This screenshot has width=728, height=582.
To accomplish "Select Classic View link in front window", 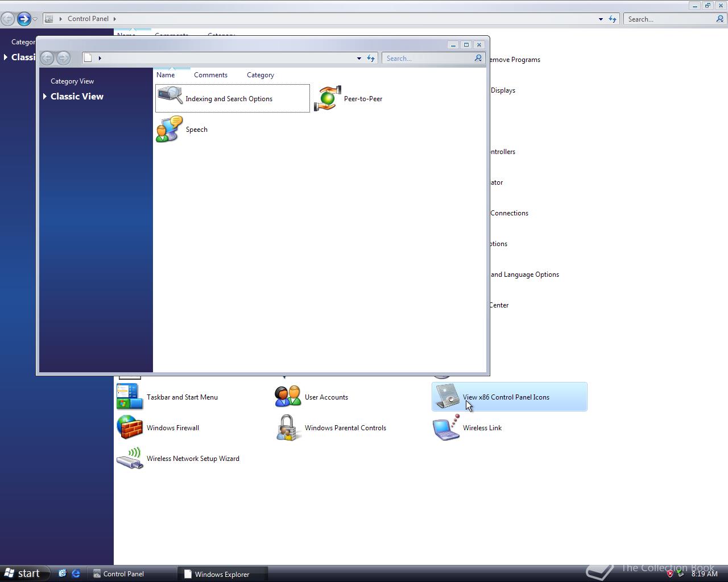I will tap(77, 97).
